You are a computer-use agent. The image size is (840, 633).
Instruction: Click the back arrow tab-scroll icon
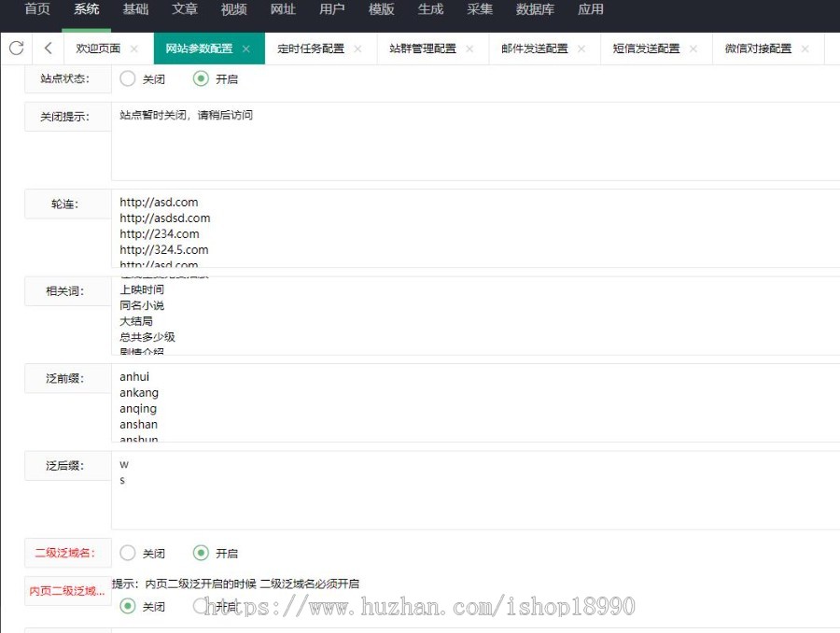pos(49,49)
